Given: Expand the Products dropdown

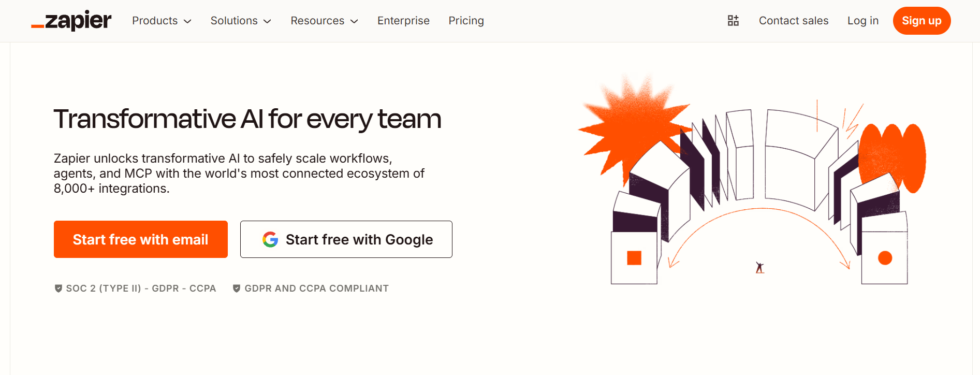Looking at the screenshot, I should [x=161, y=21].
